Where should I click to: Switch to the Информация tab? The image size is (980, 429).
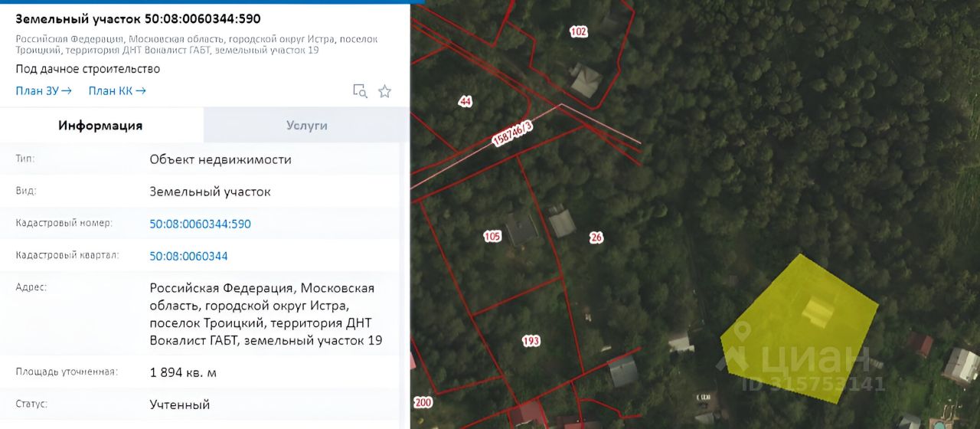101,126
